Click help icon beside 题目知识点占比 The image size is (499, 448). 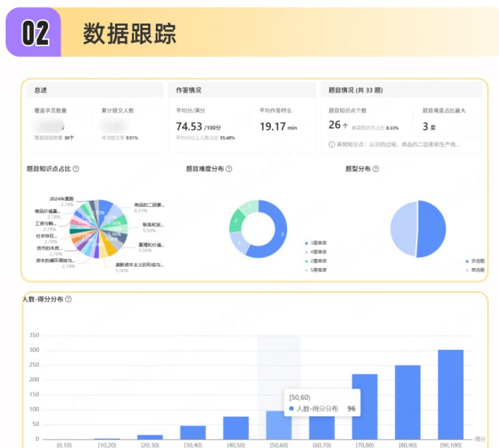(76, 169)
